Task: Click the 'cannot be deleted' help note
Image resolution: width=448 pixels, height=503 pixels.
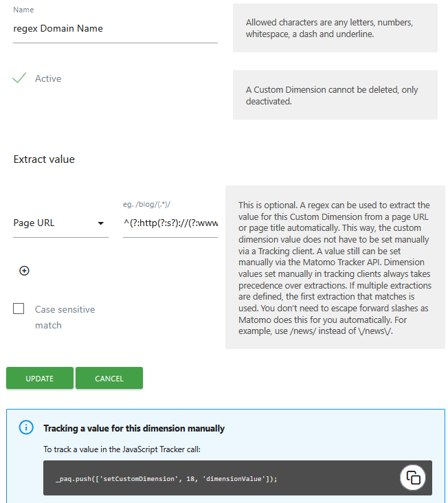Action: [x=335, y=96]
